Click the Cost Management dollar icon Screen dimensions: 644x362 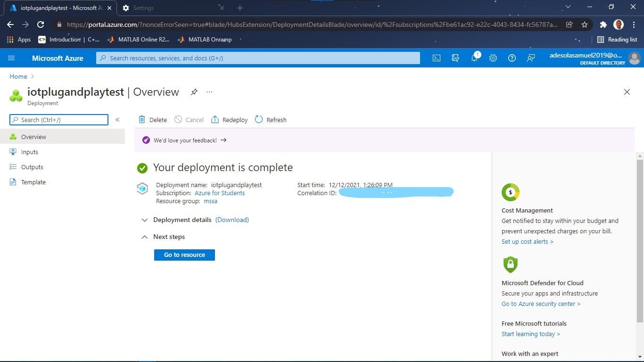(511, 192)
